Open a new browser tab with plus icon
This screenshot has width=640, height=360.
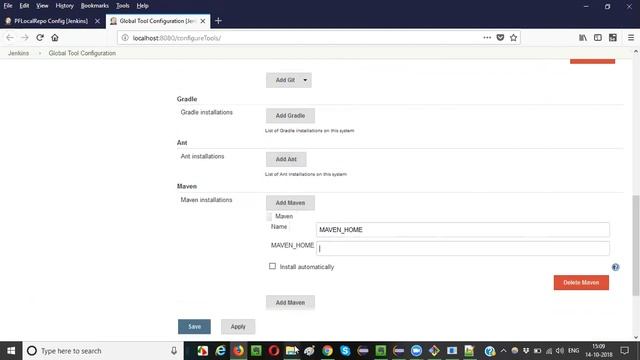pos(218,21)
